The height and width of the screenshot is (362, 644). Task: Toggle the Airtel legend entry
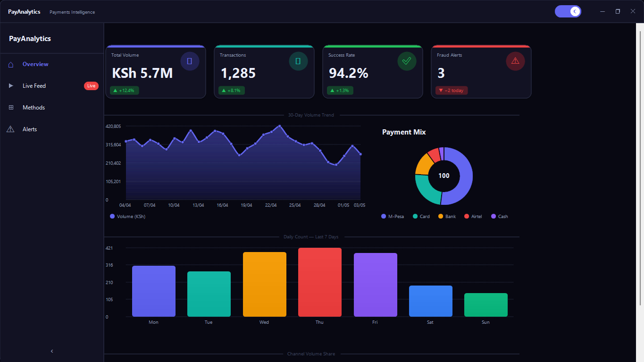click(473, 217)
